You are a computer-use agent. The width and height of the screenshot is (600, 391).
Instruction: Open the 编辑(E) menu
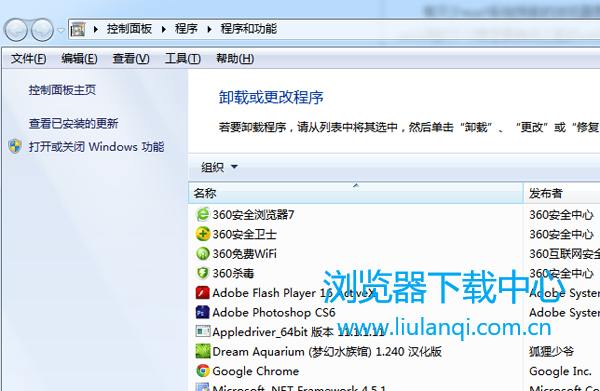click(x=79, y=59)
